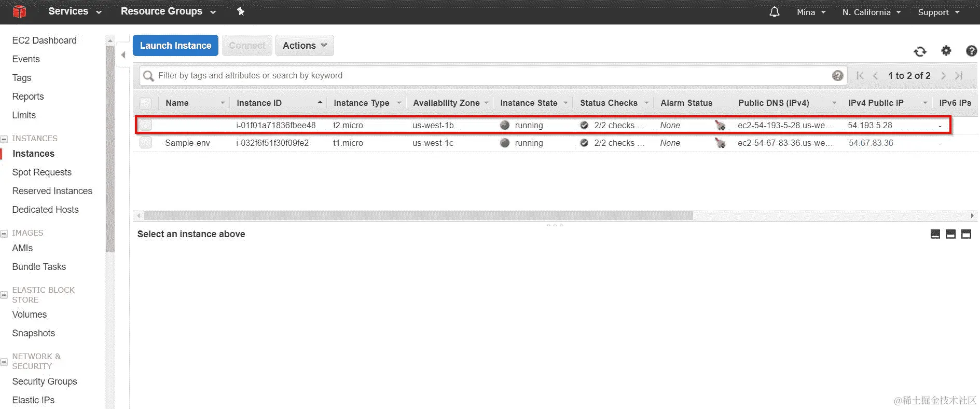This screenshot has width=980, height=409.
Task: Open the Resource Groups dropdown
Action: tap(168, 11)
